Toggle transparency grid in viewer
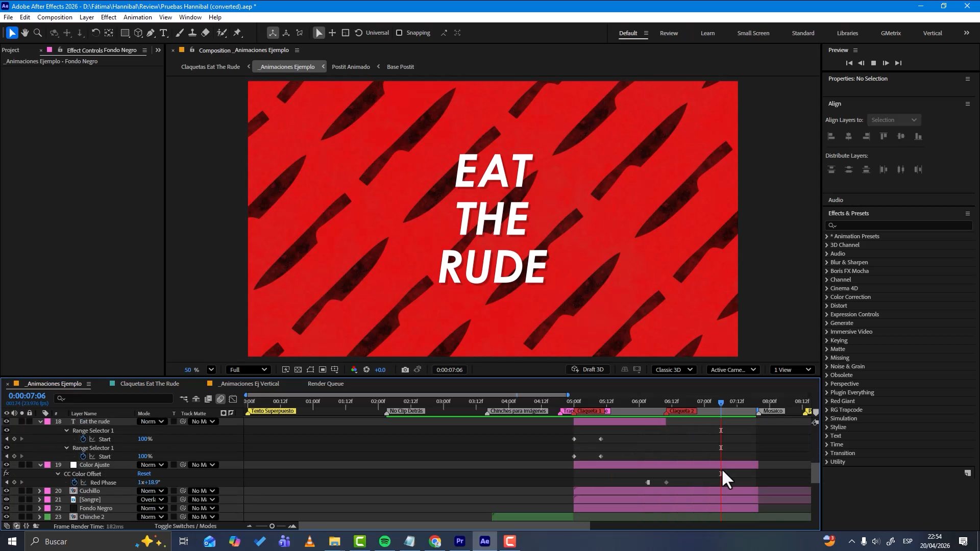980x551 pixels. (x=298, y=370)
